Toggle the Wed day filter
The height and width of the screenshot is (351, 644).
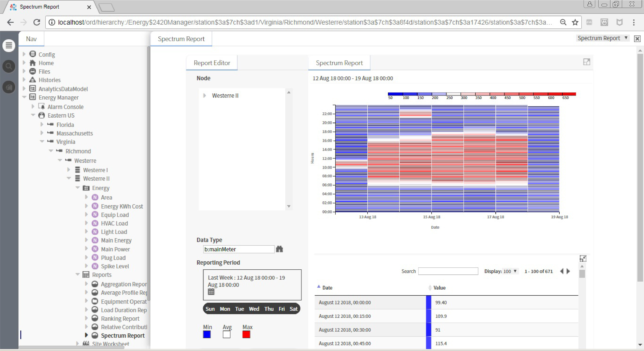[x=254, y=309]
